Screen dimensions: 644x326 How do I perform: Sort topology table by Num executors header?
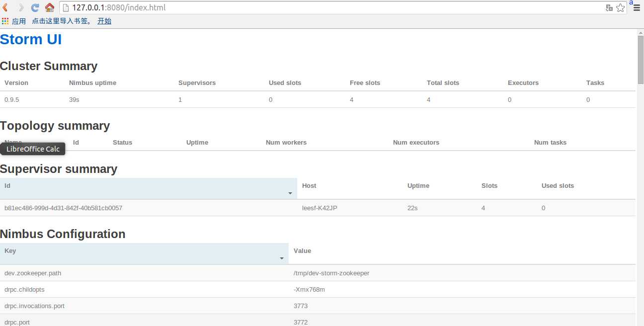click(x=416, y=143)
